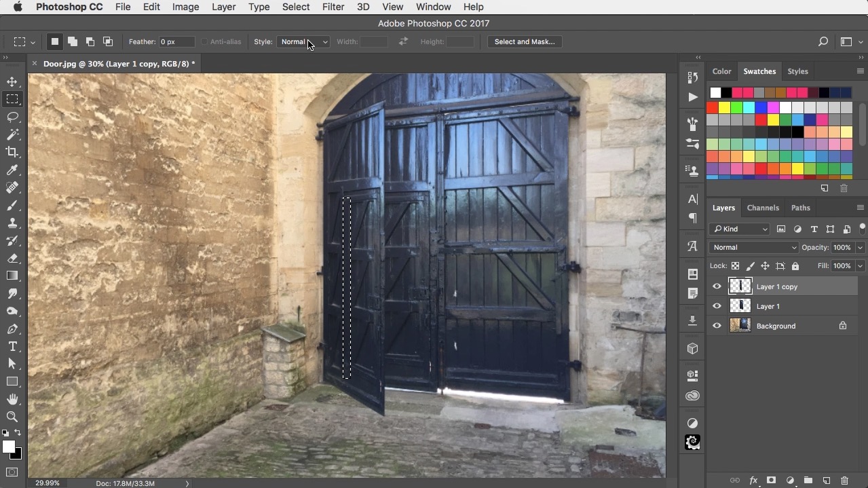
Task: Hide Layer 1 visibility eye
Action: coord(717,306)
